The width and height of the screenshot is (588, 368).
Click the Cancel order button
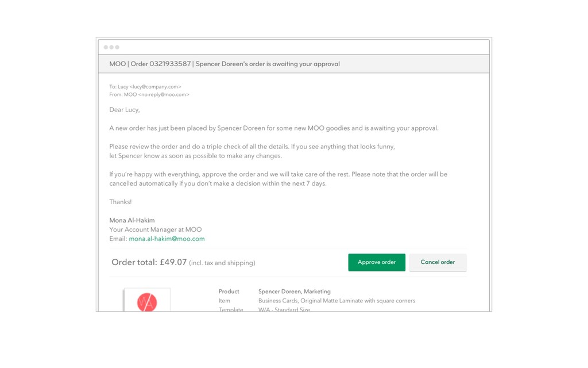pos(438,262)
